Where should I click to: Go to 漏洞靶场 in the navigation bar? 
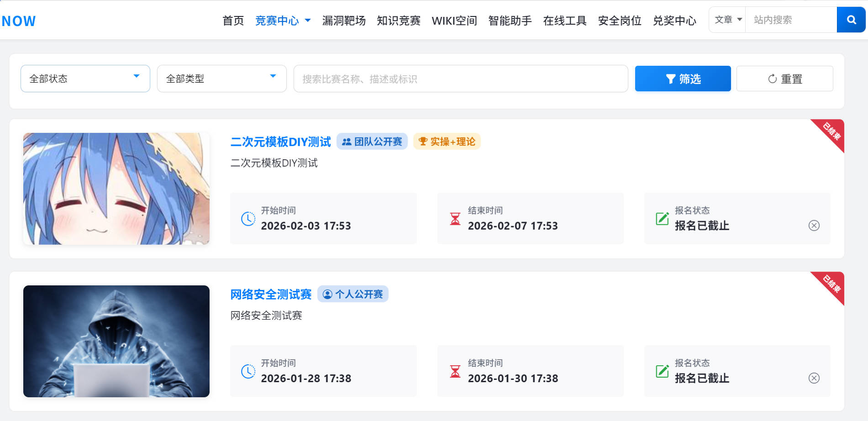[344, 21]
